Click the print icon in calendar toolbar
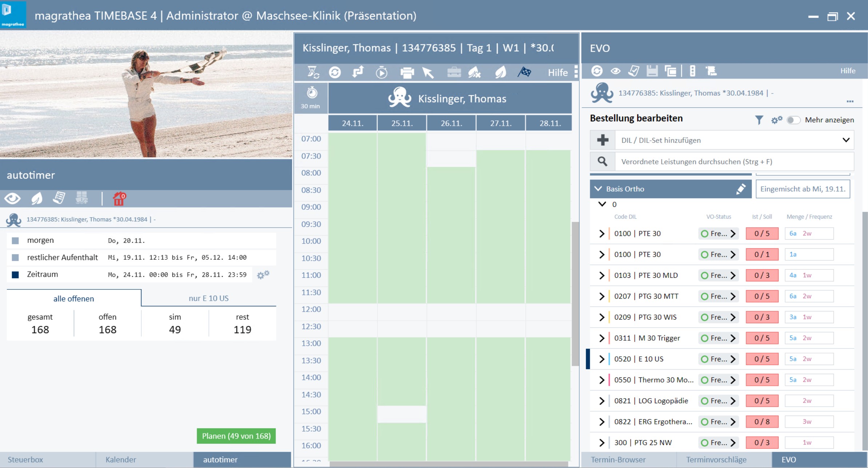The height and width of the screenshot is (468, 868). (x=407, y=72)
